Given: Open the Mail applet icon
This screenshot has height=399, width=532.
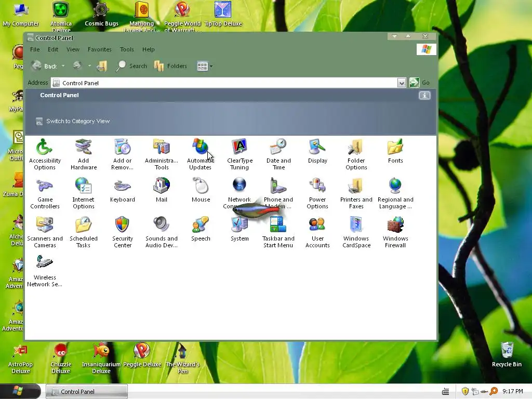Looking at the screenshot, I should click(162, 190).
